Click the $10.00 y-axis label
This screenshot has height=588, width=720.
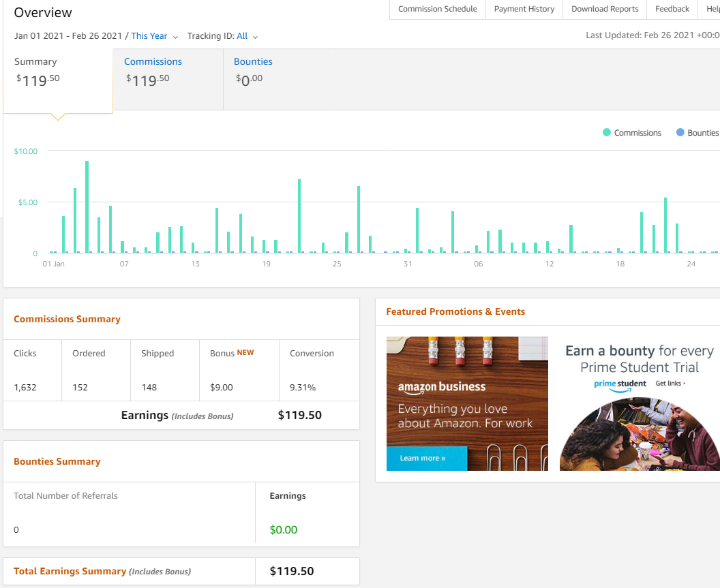(26, 151)
